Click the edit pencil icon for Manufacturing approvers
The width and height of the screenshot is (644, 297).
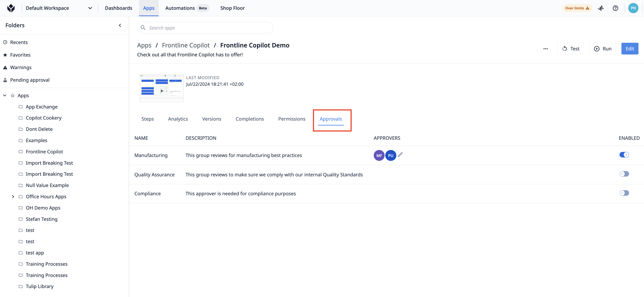coord(400,155)
